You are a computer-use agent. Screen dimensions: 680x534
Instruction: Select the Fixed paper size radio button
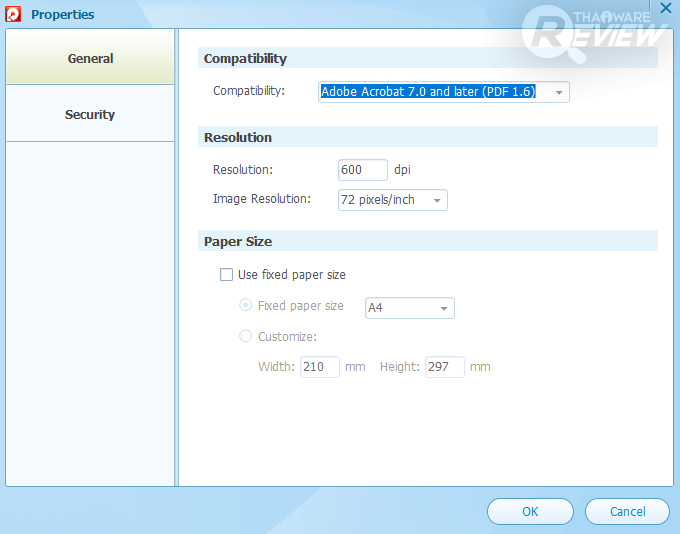tap(245, 305)
